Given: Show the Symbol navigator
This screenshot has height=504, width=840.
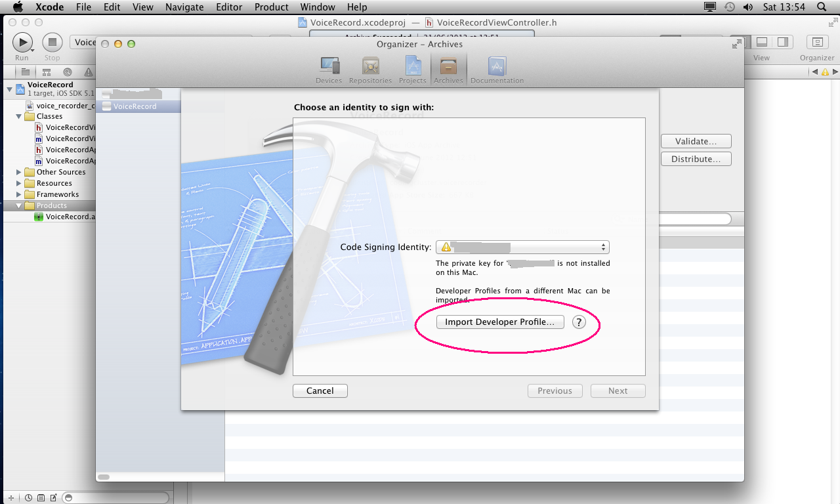Looking at the screenshot, I should click(47, 72).
